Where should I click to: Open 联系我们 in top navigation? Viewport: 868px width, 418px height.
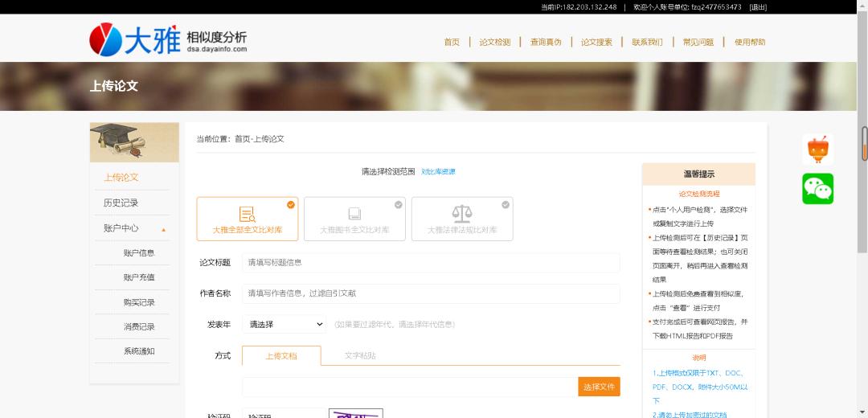648,42
